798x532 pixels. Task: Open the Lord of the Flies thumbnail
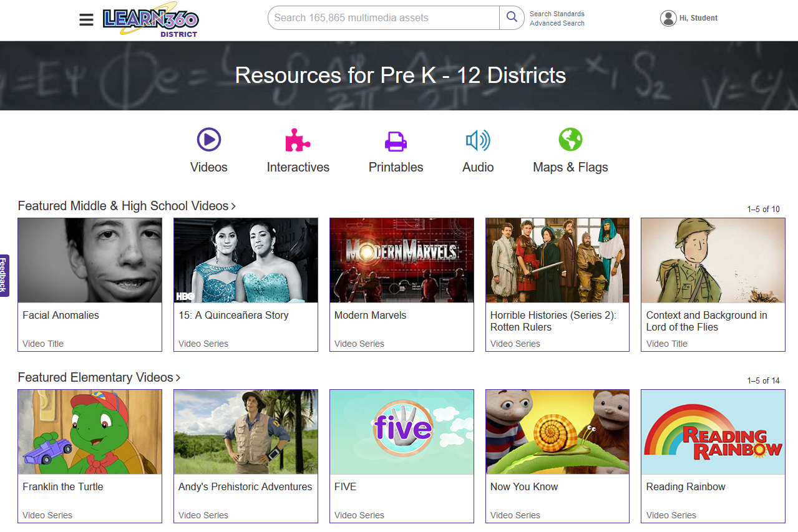pos(713,260)
